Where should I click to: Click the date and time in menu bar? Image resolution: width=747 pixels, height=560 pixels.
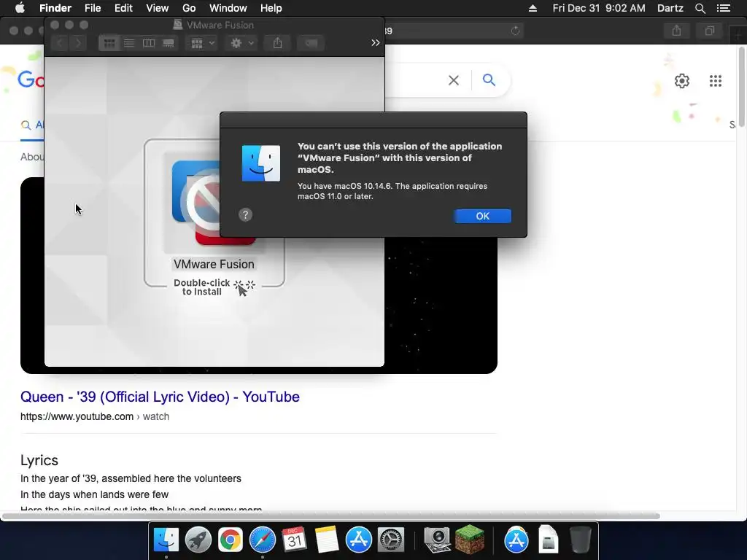[599, 8]
